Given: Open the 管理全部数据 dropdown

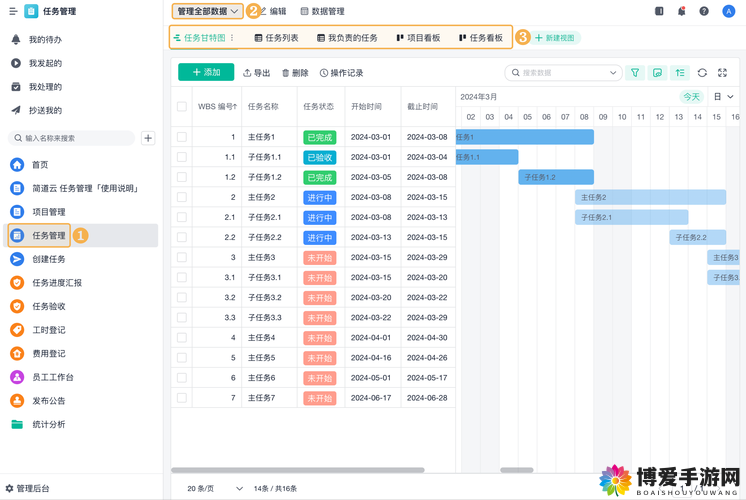Looking at the screenshot, I should 207,11.
